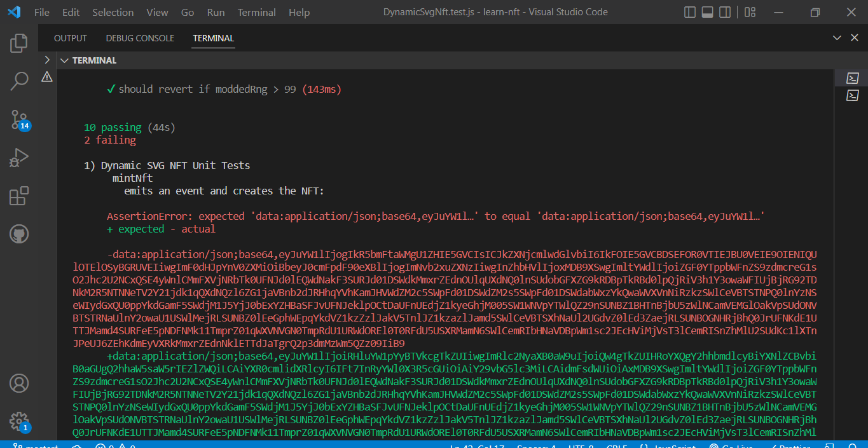Click the '10 passing (44s)' text
The image size is (868, 448).
click(x=129, y=127)
